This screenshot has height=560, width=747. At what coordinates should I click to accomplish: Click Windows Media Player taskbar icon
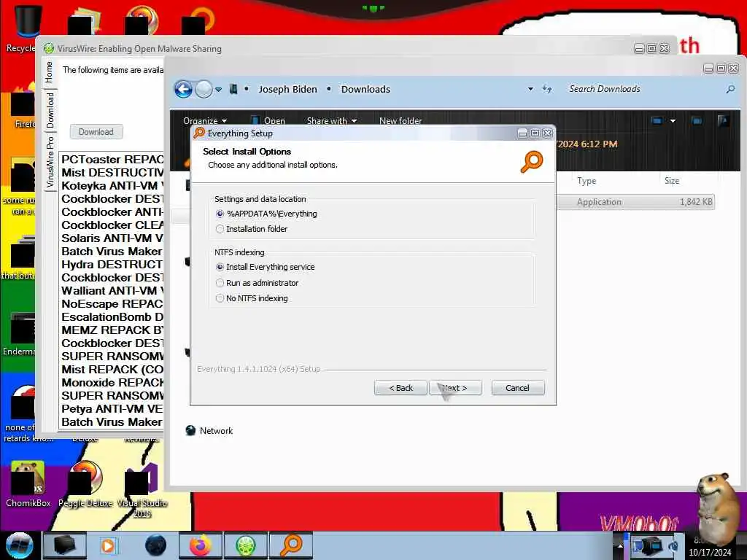click(x=108, y=545)
